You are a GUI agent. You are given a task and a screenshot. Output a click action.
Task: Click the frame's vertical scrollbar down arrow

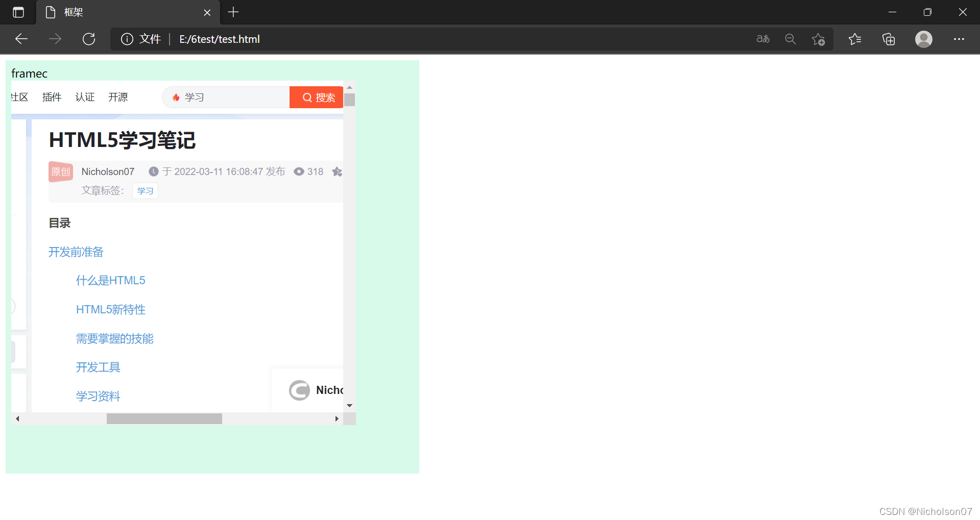(350, 406)
